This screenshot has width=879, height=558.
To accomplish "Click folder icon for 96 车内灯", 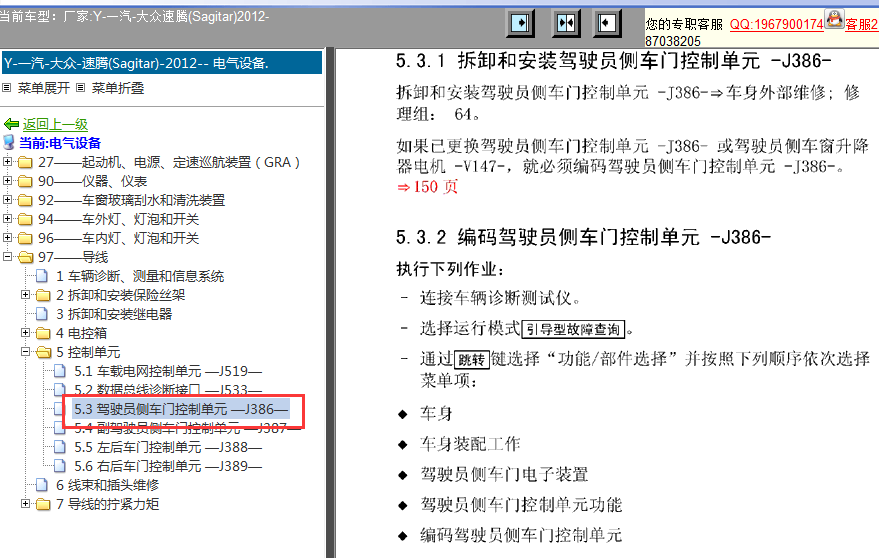I will tap(25, 238).
